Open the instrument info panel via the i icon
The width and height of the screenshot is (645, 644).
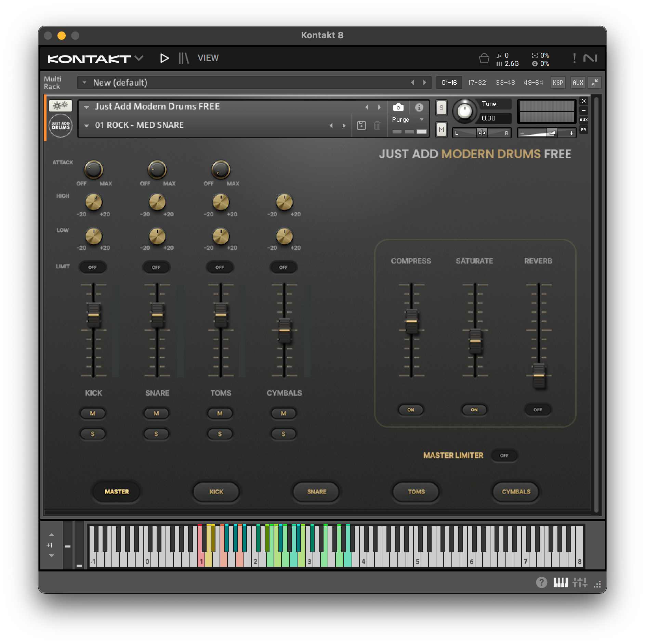coord(419,107)
